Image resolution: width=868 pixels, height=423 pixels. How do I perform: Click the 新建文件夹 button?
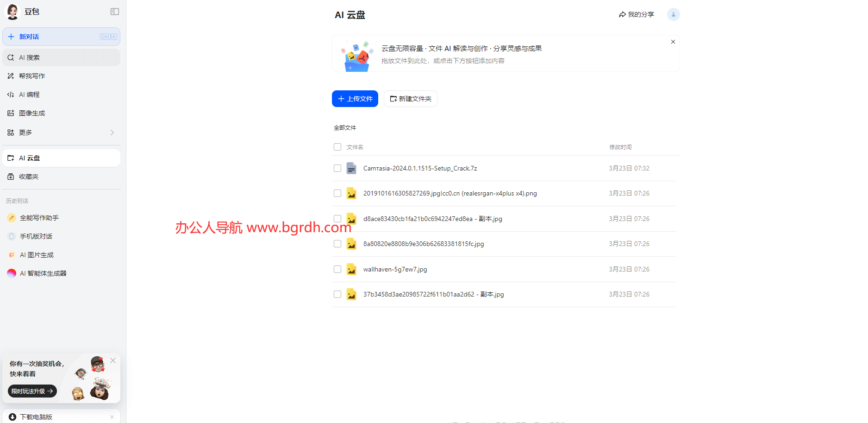411,99
